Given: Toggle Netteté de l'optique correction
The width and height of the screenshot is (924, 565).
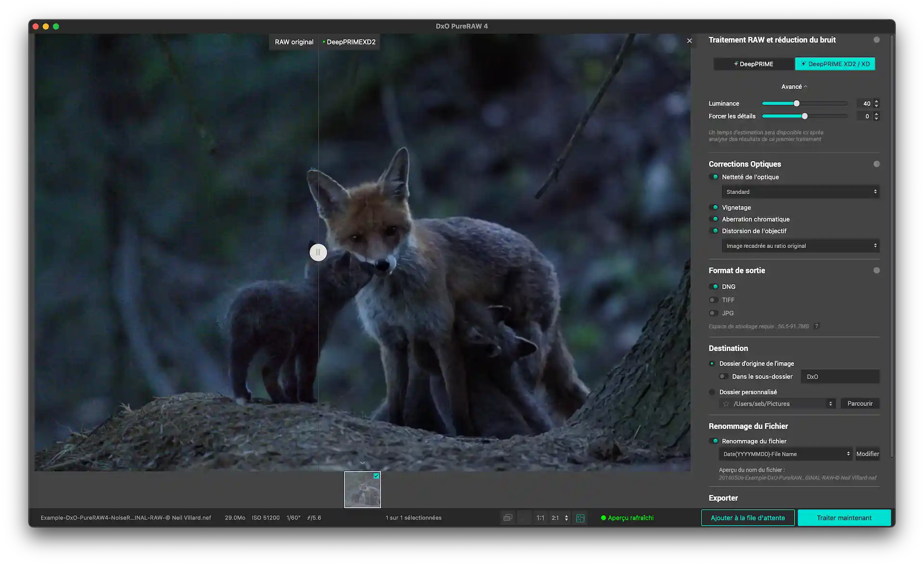Looking at the screenshot, I should (714, 177).
